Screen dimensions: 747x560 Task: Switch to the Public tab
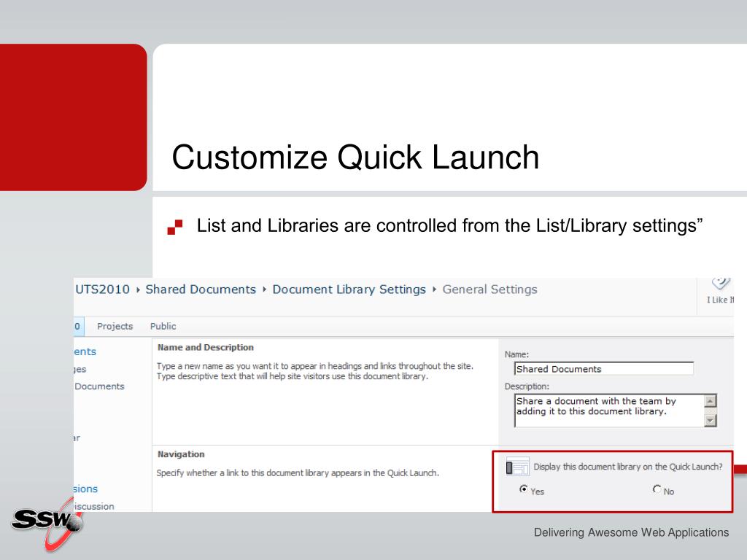[x=163, y=326]
